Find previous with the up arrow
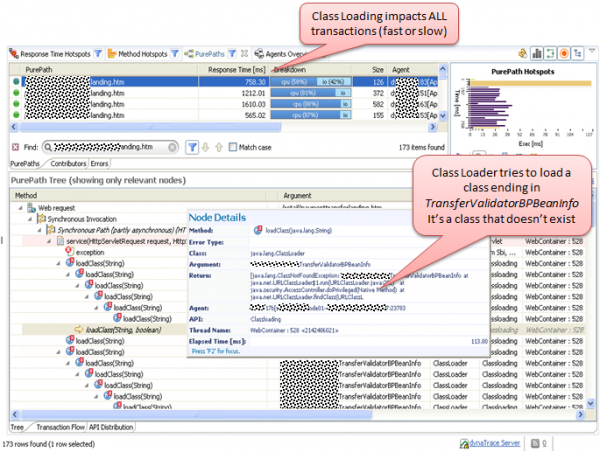Viewport: 600px width, 452px height. [x=219, y=147]
